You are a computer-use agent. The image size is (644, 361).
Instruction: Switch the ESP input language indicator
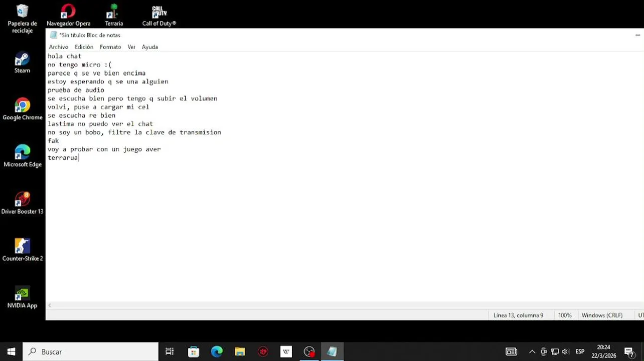(580, 351)
